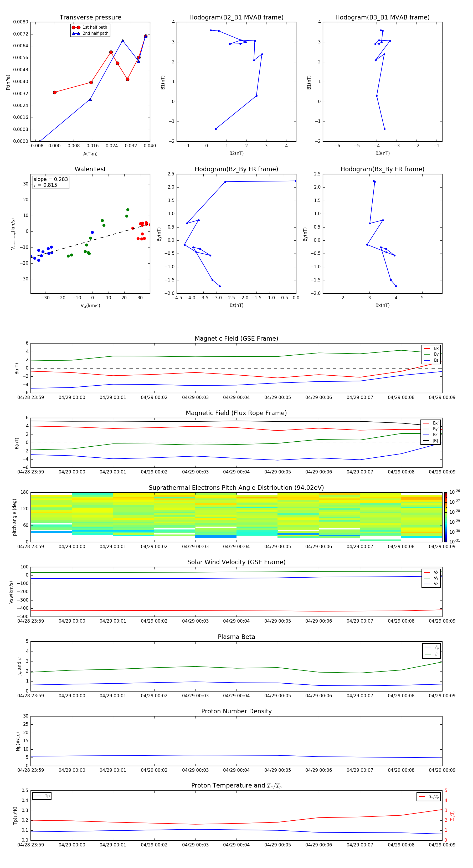The width and height of the screenshot is (473, 868).
Task: Click the 'Plasma Beta' plot title
Action: click(236, 637)
